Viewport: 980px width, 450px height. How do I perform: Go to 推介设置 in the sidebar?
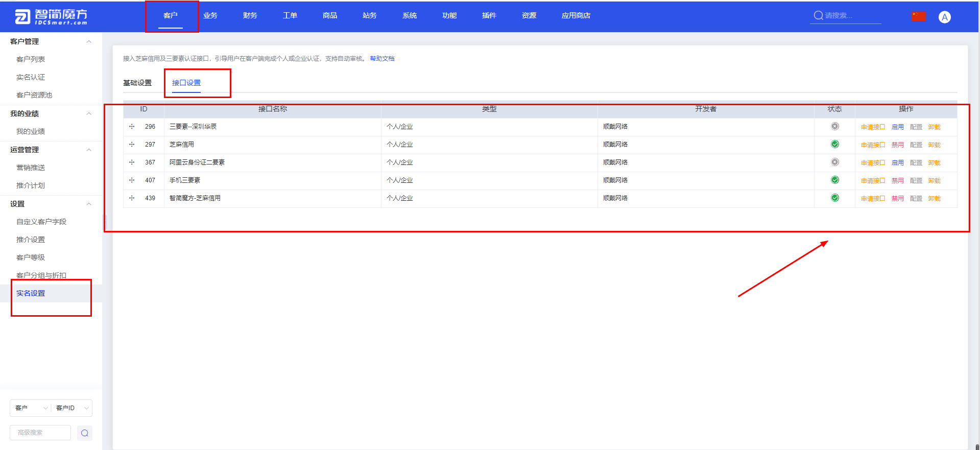pos(31,240)
